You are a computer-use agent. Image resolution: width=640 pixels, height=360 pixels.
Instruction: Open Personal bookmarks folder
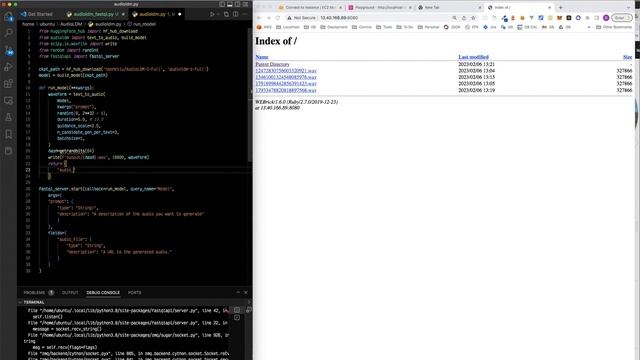click(x=428, y=27)
